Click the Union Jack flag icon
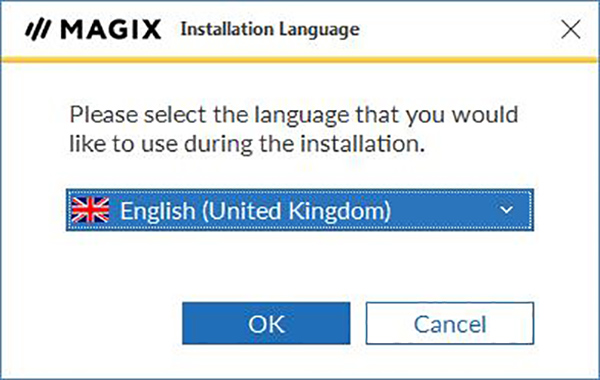Screen dimensions: 600x380 click(x=90, y=210)
